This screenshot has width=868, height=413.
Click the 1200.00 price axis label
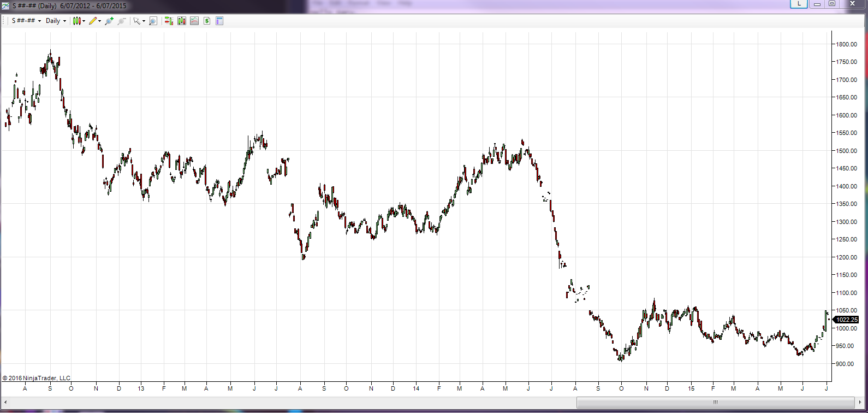(846, 257)
